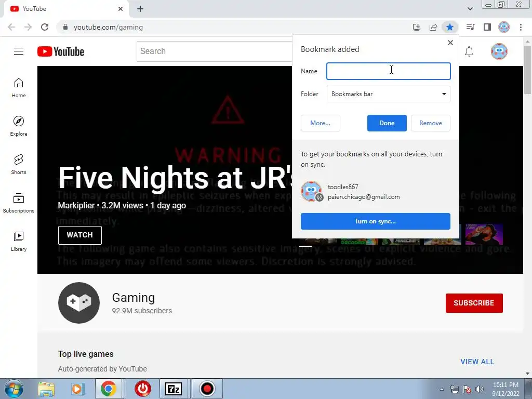The image size is (532, 399).
Task: Show hidden system tray icons
Action: (442, 389)
